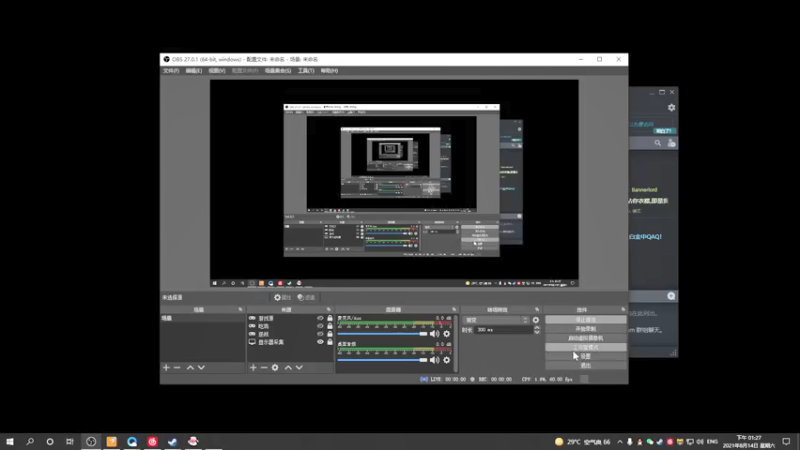The height and width of the screenshot is (450, 800).
Task: Click the 300 ms duration field
Action: click(504, 330)
